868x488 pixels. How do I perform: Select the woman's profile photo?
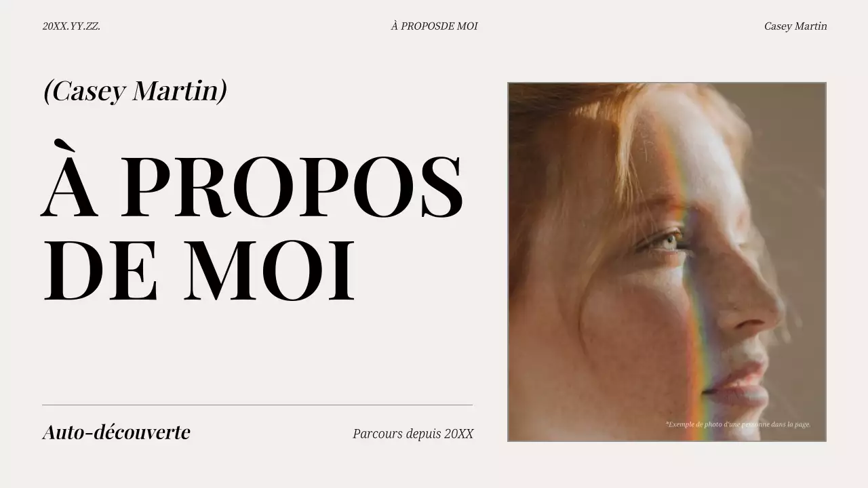[x=667, y=262]
